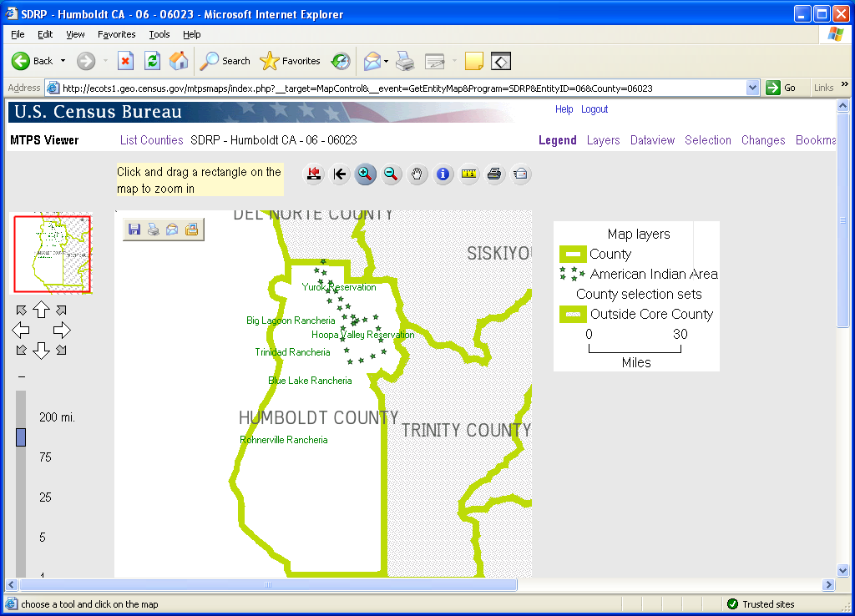Image resolution: width=855 pixels, height=616 pixels.
Task: Switch to the Selection tab
Action: 708,140
